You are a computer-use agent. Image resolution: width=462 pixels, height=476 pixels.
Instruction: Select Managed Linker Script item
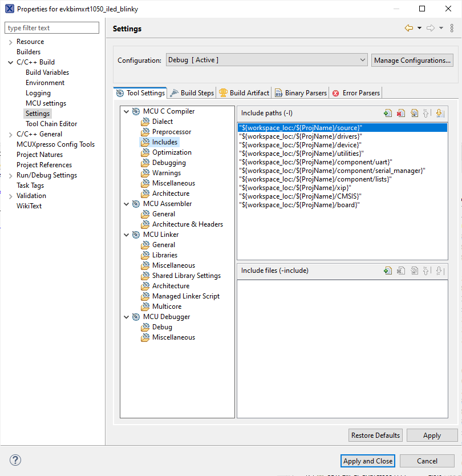185,296
